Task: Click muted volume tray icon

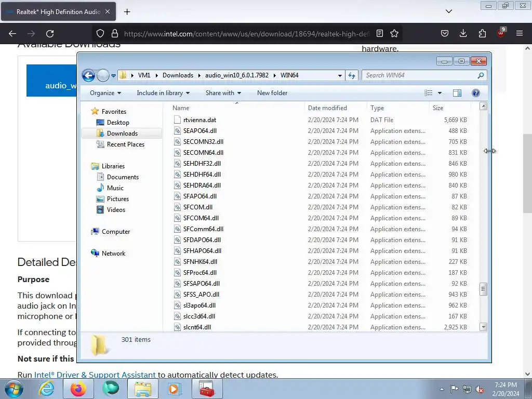Action: click(x=480, y=389)
